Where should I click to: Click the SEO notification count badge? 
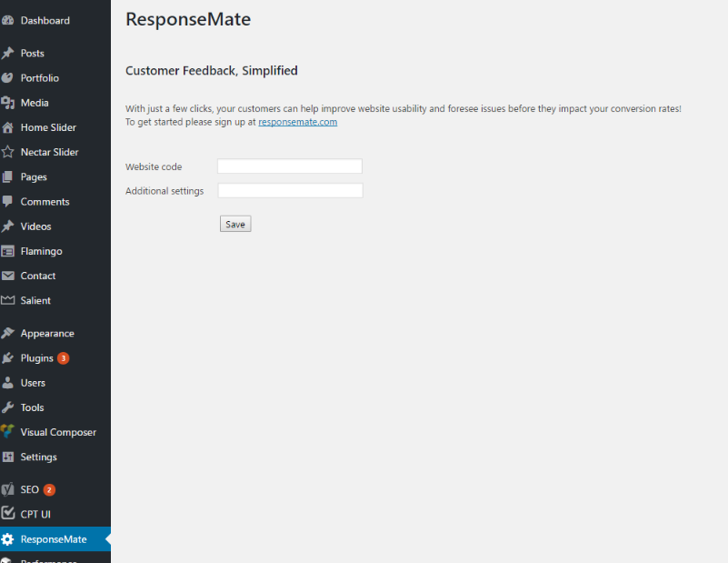pyautogui.click(x=49, y=489)
